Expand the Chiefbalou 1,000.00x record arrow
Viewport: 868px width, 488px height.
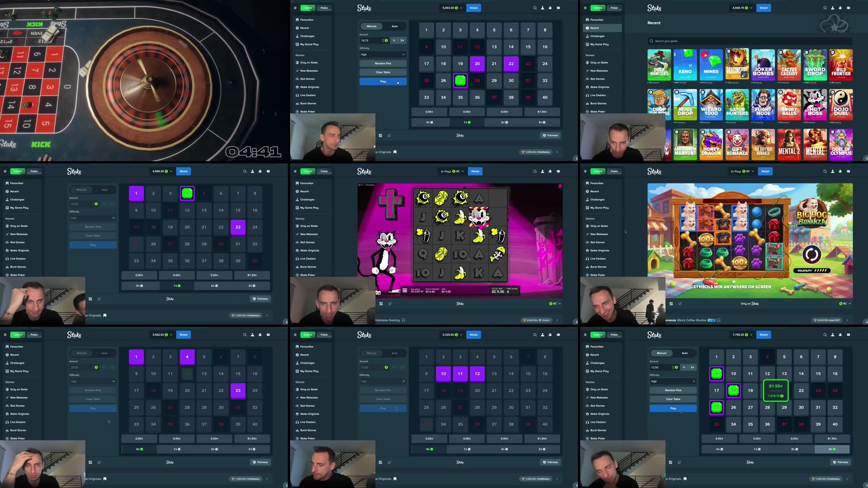[557, 152]
